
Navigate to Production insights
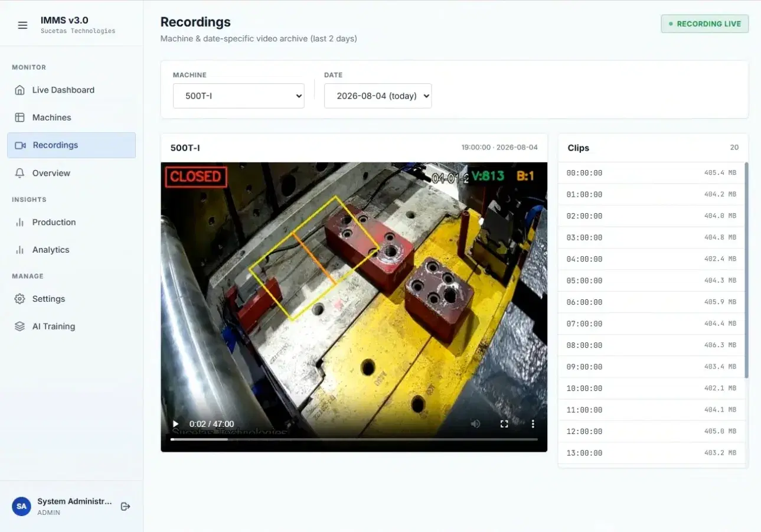(x=71, y=223)
